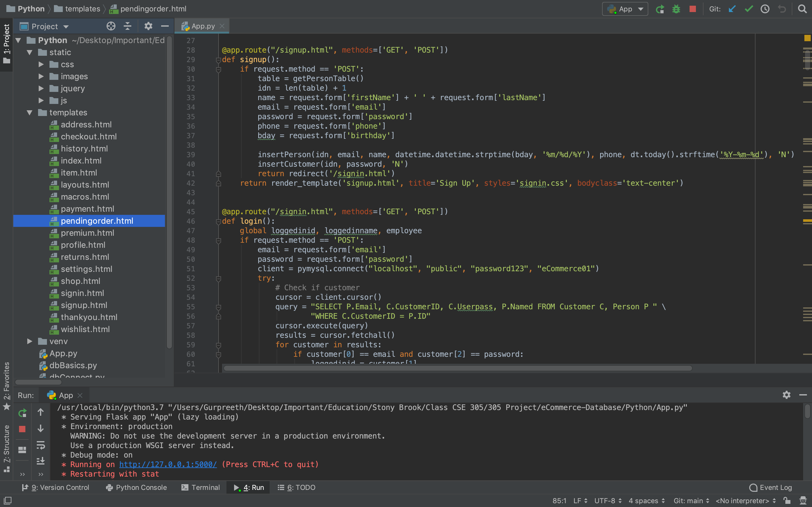Expand the venv folder
This screenshot has width=812, height=507.
(30, 341)
